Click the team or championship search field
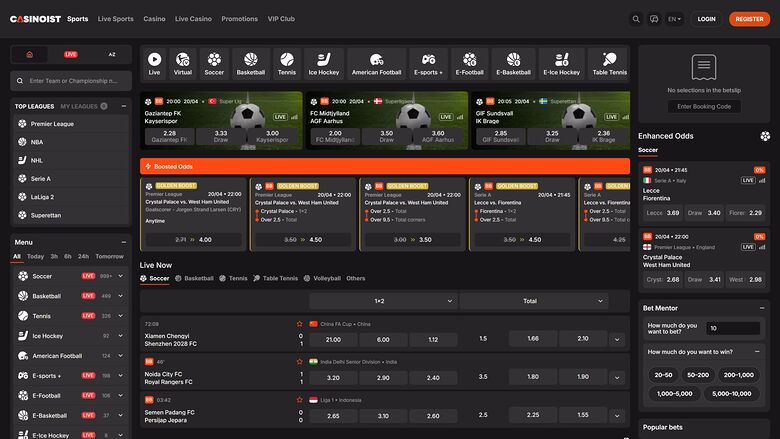780x439 pixels. [x=71, y=81]
